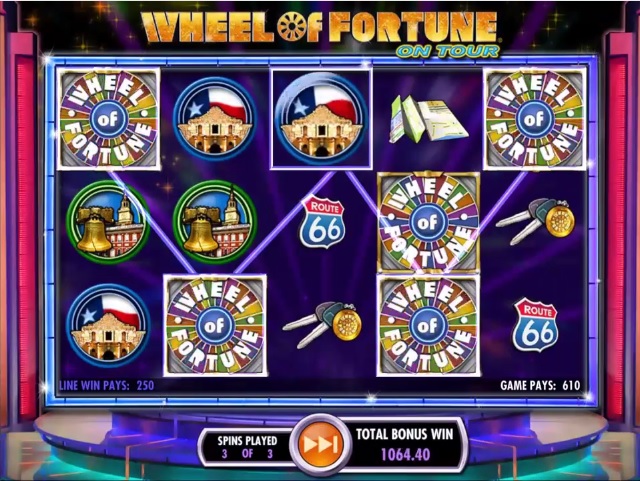Click the Line Win Pays 250 text
640x481 pixels.
(x=107, y=385)
